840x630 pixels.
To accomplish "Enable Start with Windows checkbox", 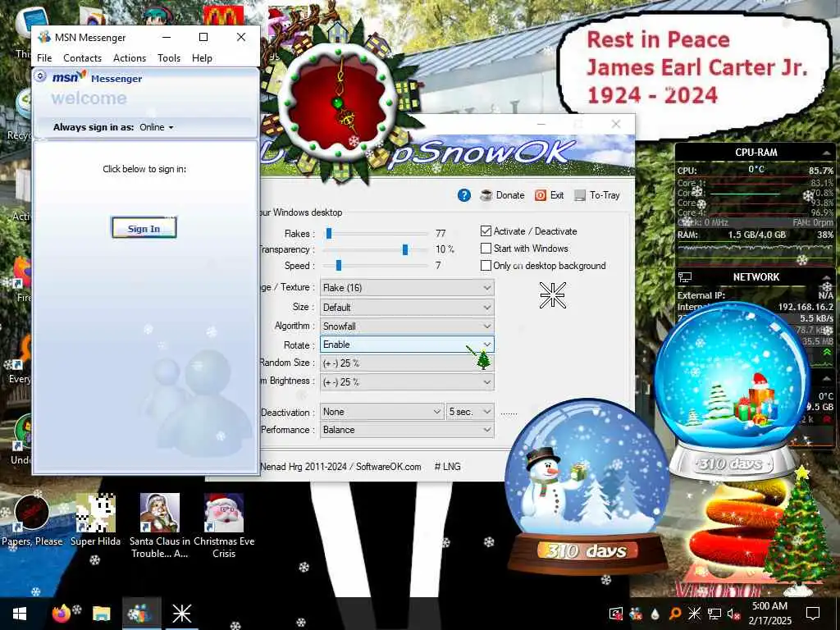I will [486, 248].
